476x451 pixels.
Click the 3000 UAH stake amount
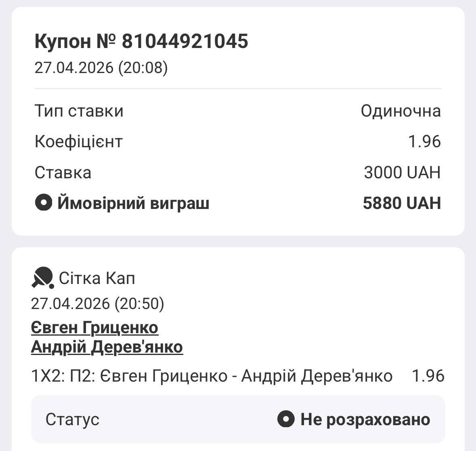(402, 173)
